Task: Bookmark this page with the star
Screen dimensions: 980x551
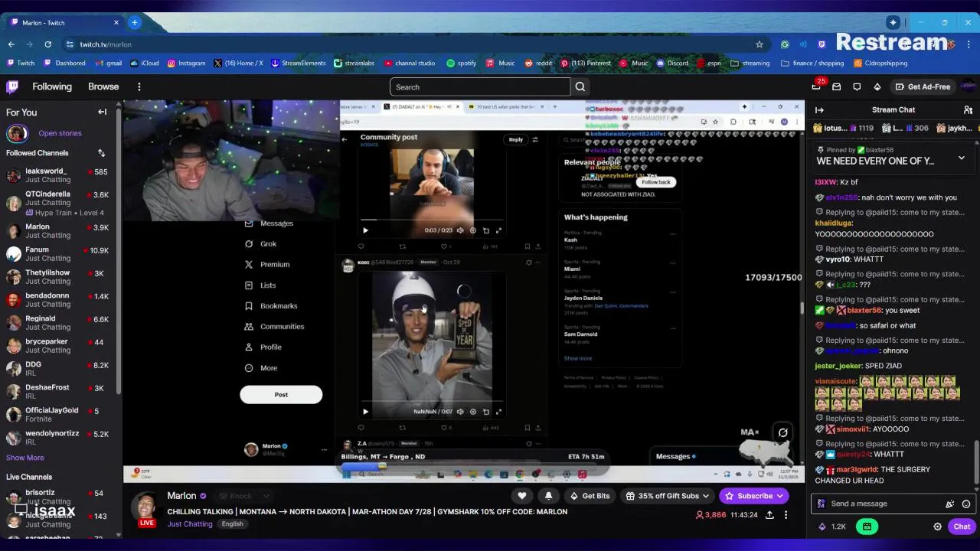Action: tap(759, 44)
